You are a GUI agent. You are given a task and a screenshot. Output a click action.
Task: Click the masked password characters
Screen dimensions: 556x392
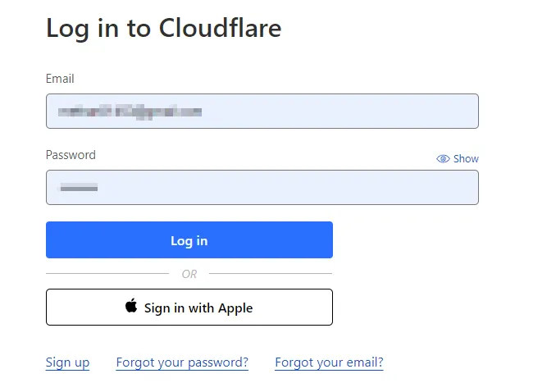click(79, 188)
